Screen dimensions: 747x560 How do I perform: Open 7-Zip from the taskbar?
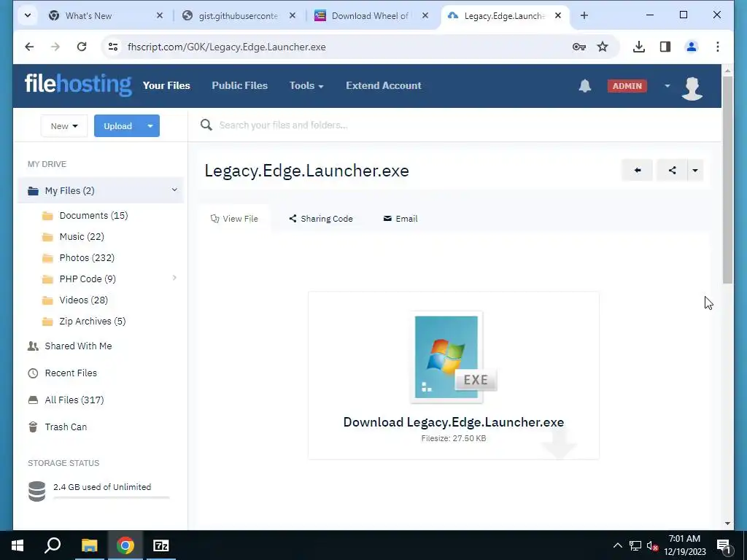click(161, 545)
